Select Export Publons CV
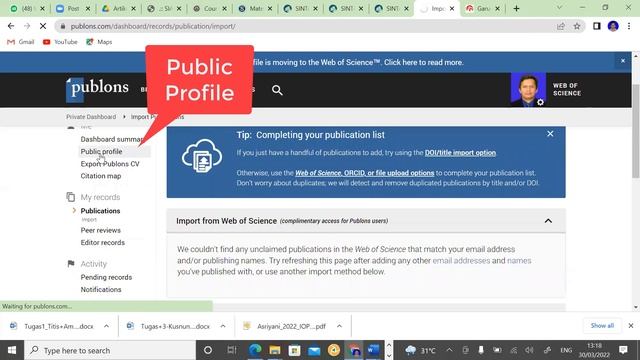The image size is (640, 360). [110, 164]
